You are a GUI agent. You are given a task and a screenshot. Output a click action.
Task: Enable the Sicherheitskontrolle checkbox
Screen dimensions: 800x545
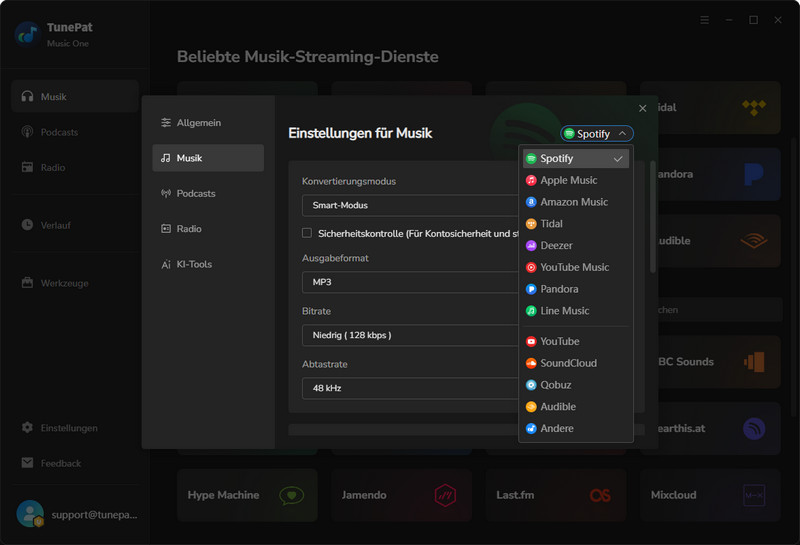(307, 233)
